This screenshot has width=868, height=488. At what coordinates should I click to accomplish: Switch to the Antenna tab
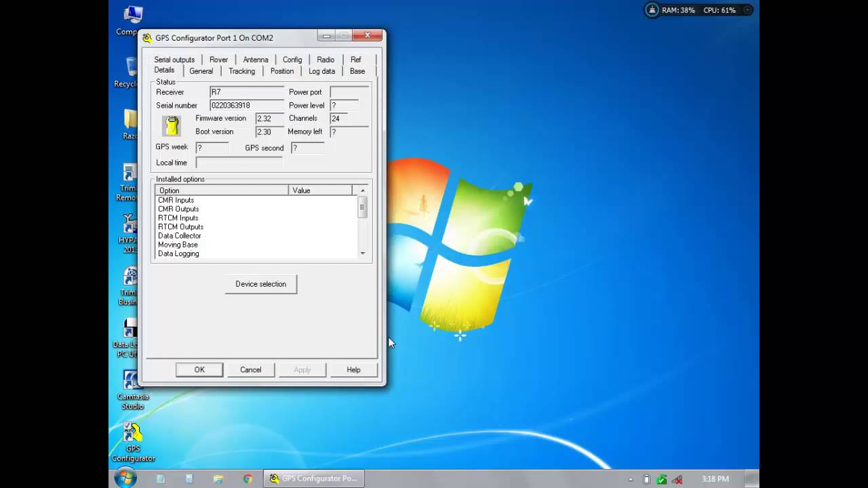coord(256,60)
